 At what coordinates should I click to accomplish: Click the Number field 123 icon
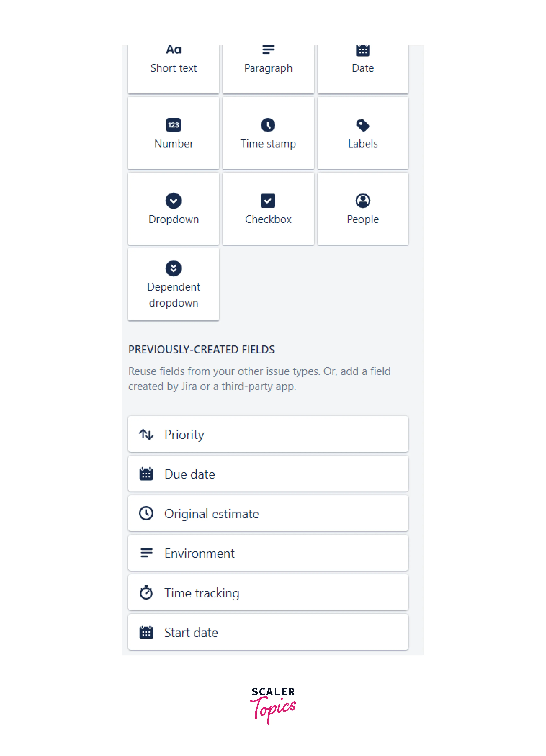(x=173, y=125)
